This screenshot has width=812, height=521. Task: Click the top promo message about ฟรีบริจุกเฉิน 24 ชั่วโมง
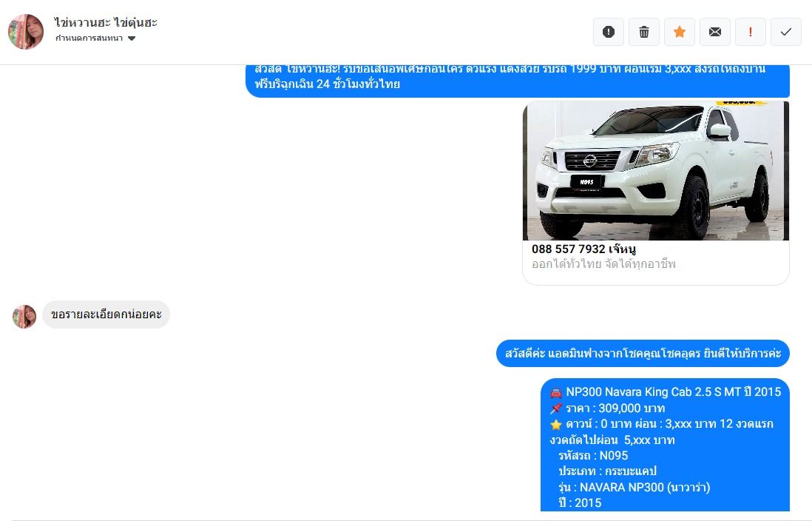pos(518,81)
